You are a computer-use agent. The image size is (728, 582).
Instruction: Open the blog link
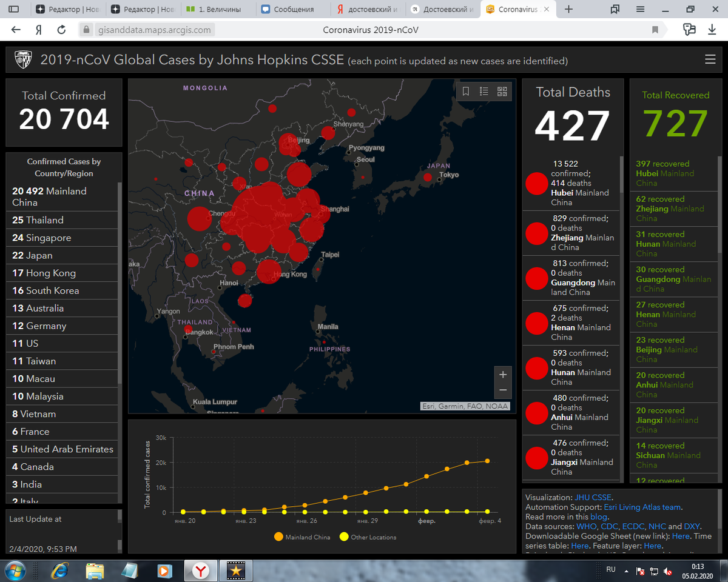pos(598,517)
